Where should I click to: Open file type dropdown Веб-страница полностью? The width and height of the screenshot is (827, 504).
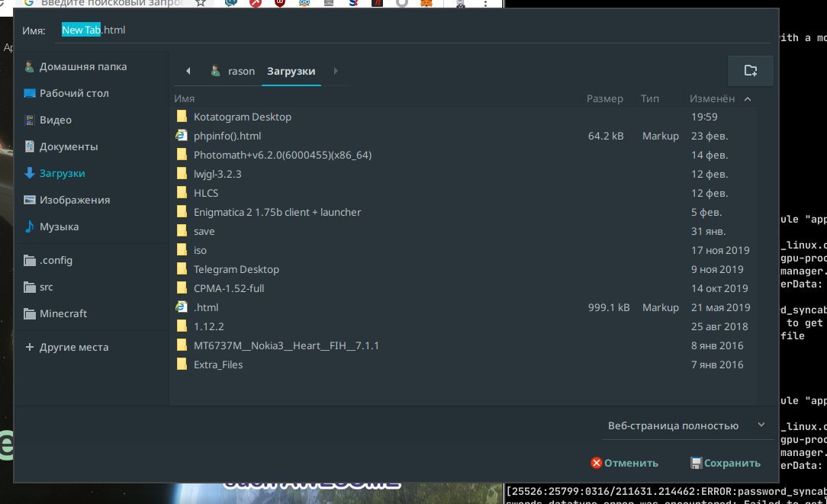pyautogui.click(x=687, y=425)
